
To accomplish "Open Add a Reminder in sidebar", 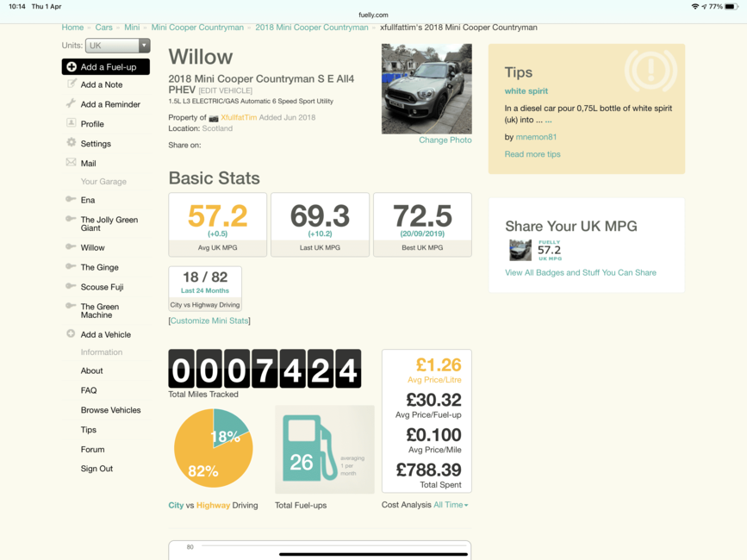I will click(x=110, y=104).
